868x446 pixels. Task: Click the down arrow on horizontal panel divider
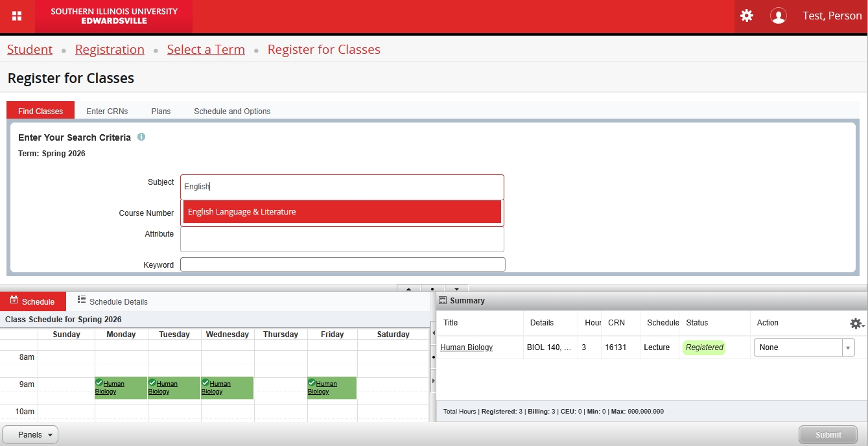click(456, 288)
